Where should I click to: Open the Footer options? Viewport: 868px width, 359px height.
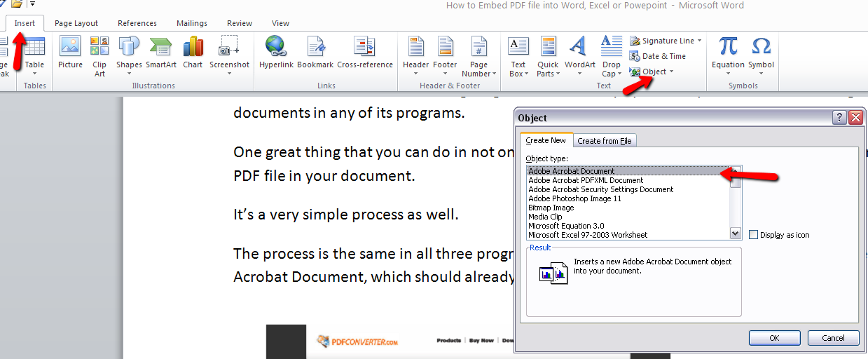coord(445,55)
